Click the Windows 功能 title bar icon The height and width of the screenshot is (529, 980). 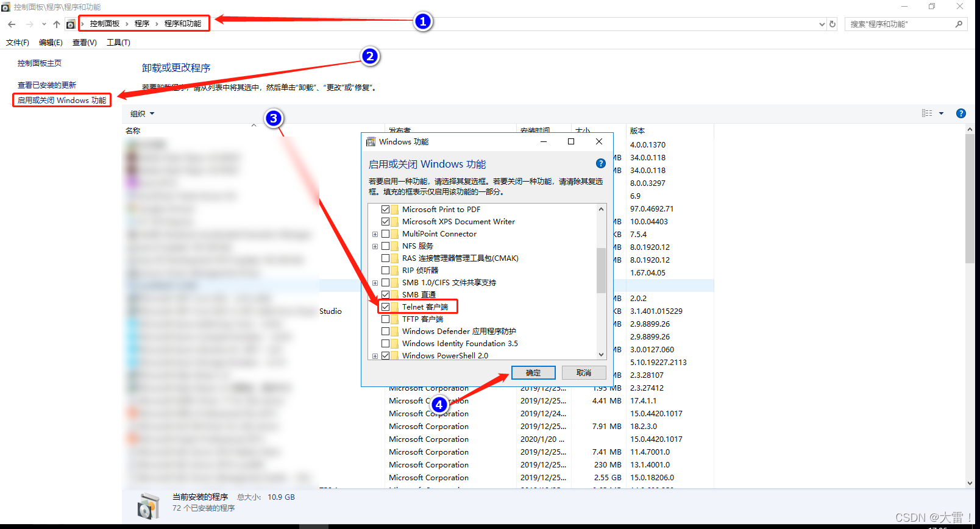pos(371,142)
